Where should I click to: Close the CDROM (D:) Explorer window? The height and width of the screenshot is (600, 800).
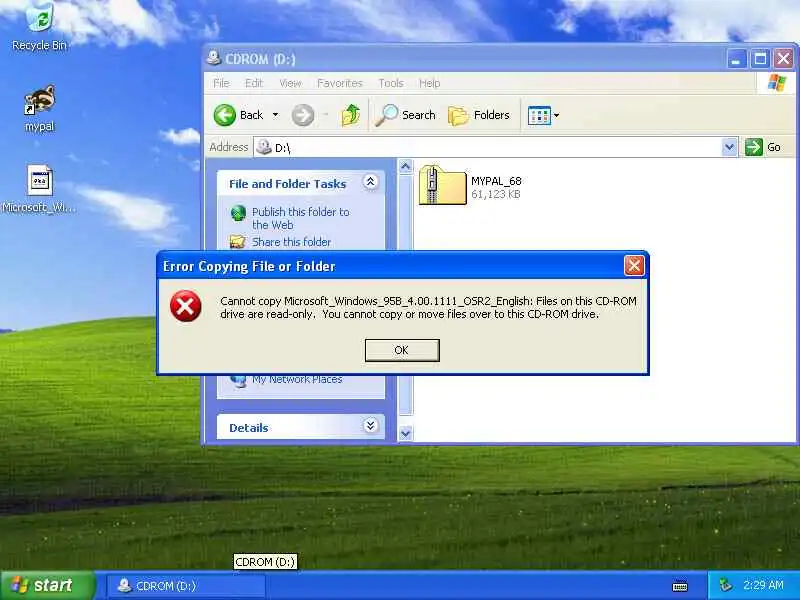[x=784, y=59]
